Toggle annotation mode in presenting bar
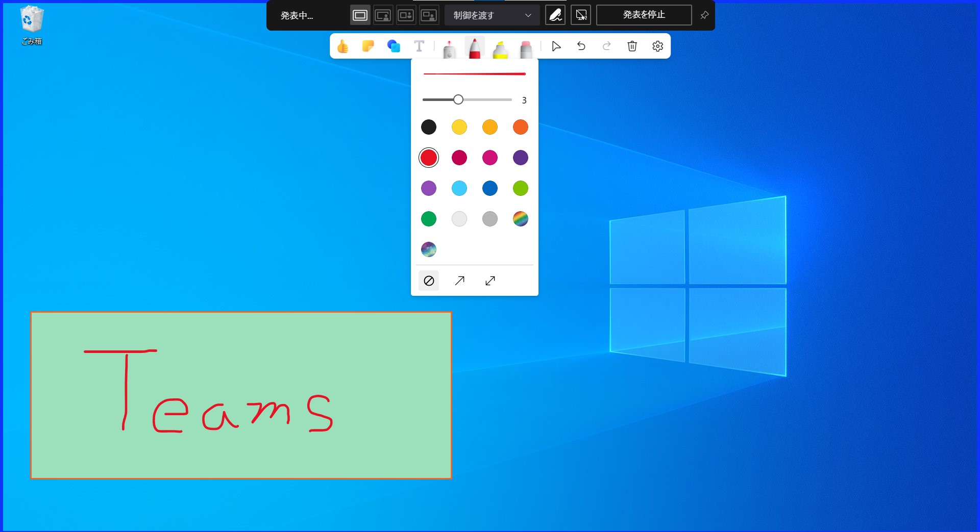980x532 pixels. [555, 15]
